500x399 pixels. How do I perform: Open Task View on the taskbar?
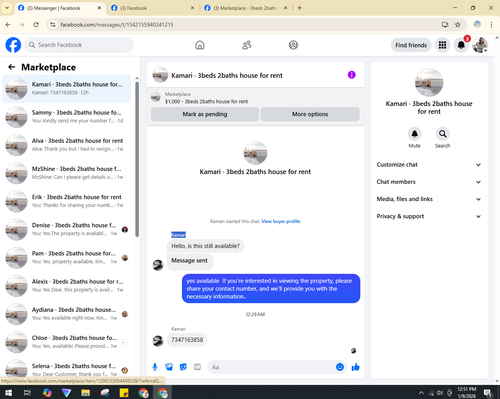[x=27, y=393]
